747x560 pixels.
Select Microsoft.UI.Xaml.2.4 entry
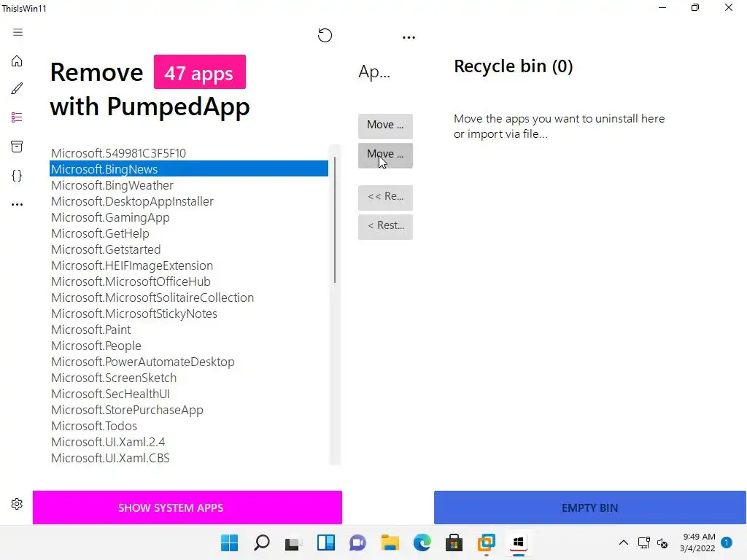click(189, 442)
